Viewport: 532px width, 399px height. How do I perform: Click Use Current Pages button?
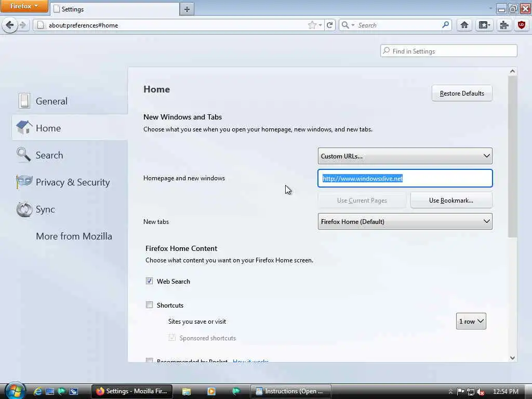point(362,200)
